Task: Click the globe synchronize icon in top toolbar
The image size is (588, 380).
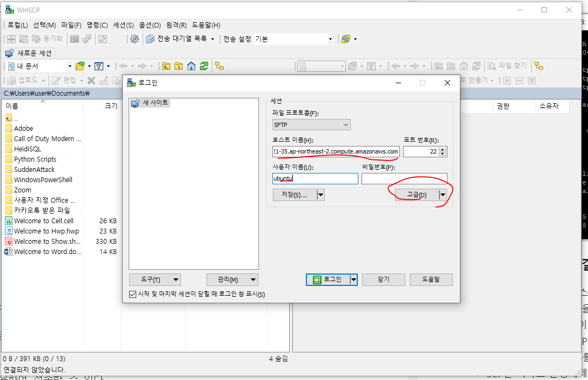Action: click(346, 39)
